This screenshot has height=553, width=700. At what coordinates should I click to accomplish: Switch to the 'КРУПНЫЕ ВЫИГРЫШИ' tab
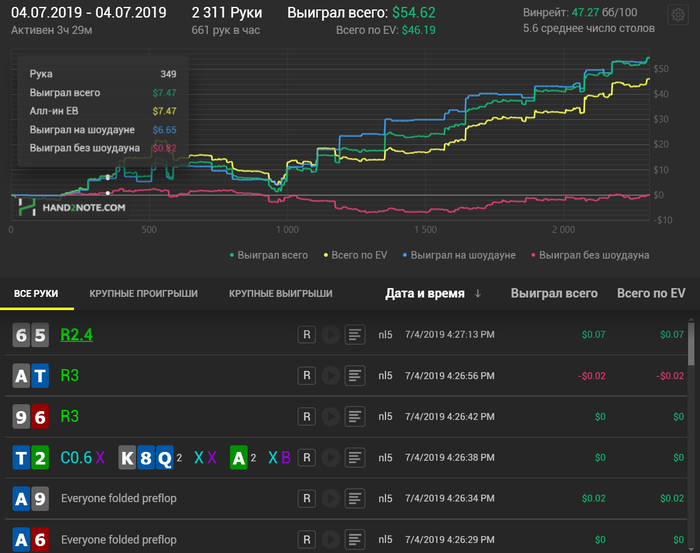pyautogui.click(x=280, y=294)
